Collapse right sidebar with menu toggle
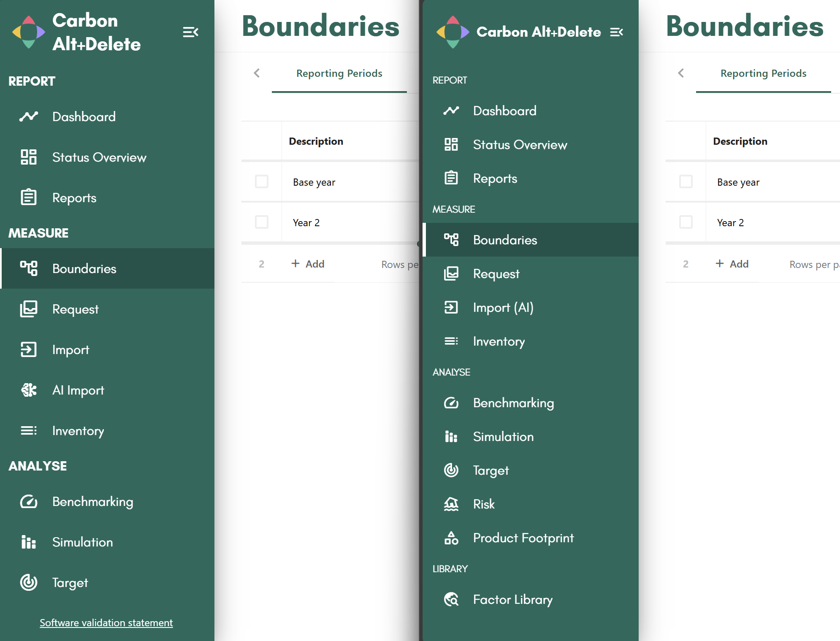This screenshot has width=840, height=641. [616, 32]
